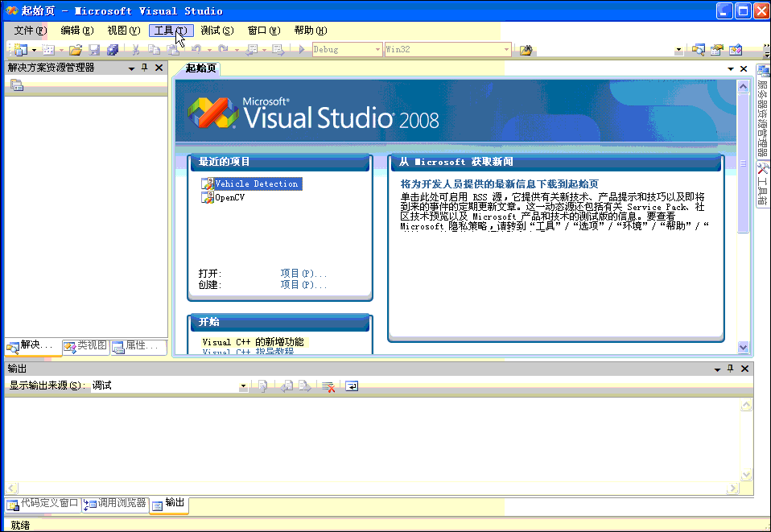Switch to the 类视图 tab
Viewport: 771px width, 532px height.
(85, 346)
